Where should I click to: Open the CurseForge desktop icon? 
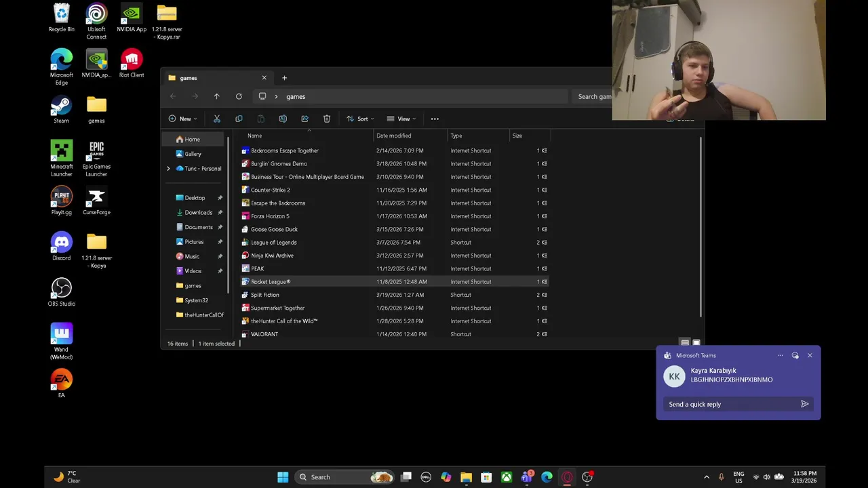(96, 201)
